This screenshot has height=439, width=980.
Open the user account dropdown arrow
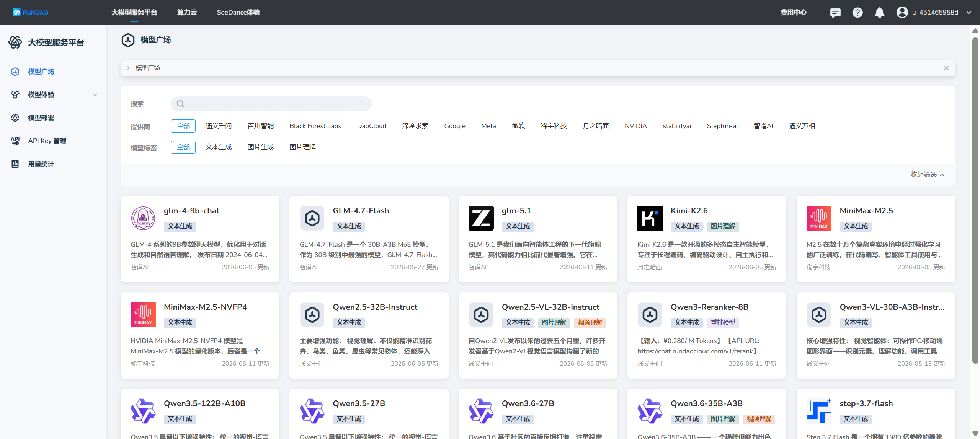tap(969, 13)
